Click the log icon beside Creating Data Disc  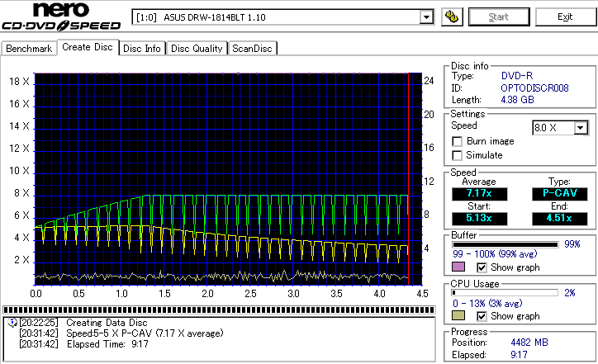point(11,322)
